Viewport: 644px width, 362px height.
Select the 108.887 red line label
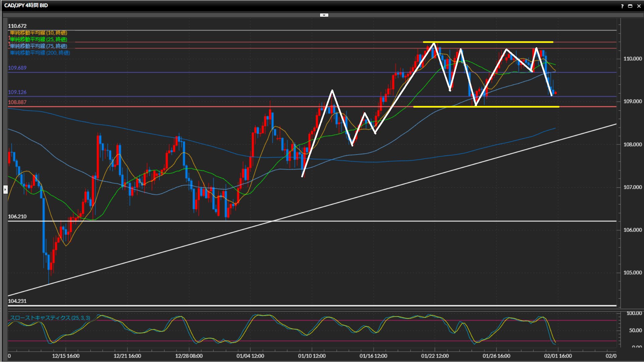click(17, 102)
